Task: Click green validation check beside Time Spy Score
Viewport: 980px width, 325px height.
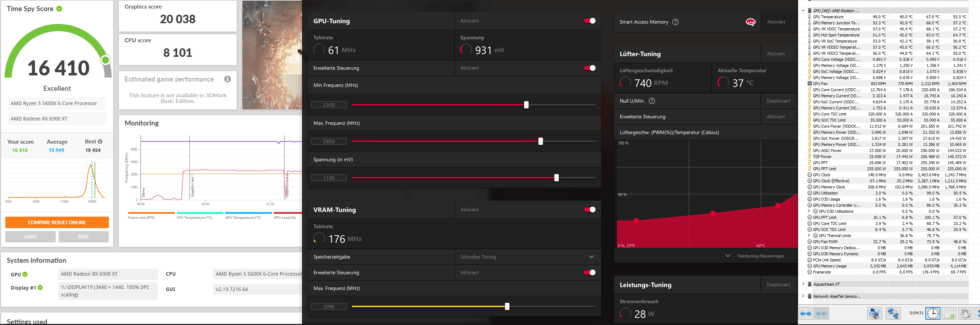Action: point(59,8)
